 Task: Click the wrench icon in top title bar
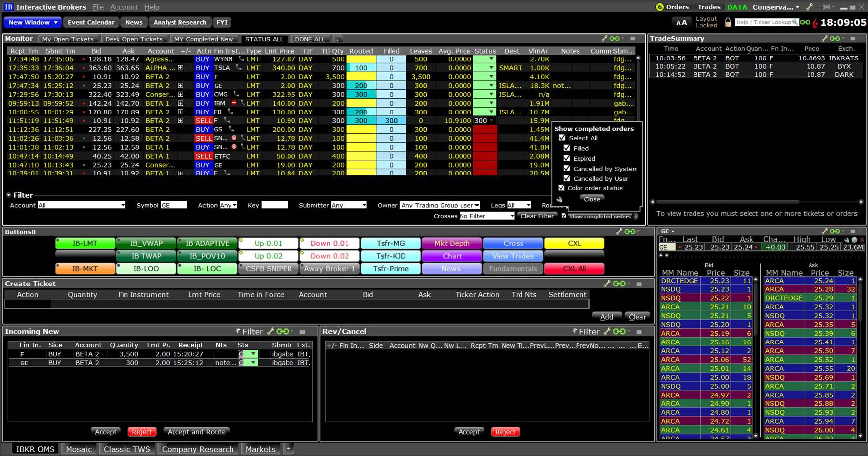pos(809,7)
